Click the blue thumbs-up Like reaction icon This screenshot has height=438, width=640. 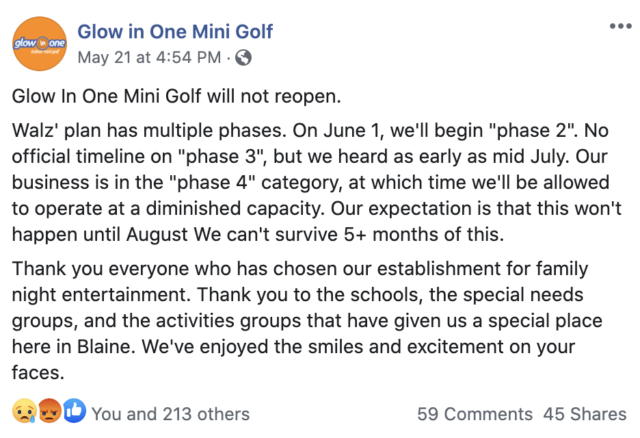point(73,413)
